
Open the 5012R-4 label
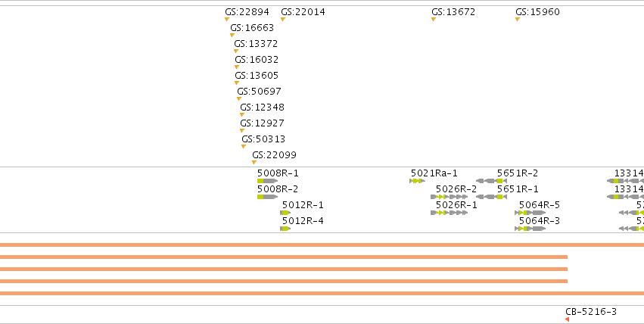(x=303, y=221)
